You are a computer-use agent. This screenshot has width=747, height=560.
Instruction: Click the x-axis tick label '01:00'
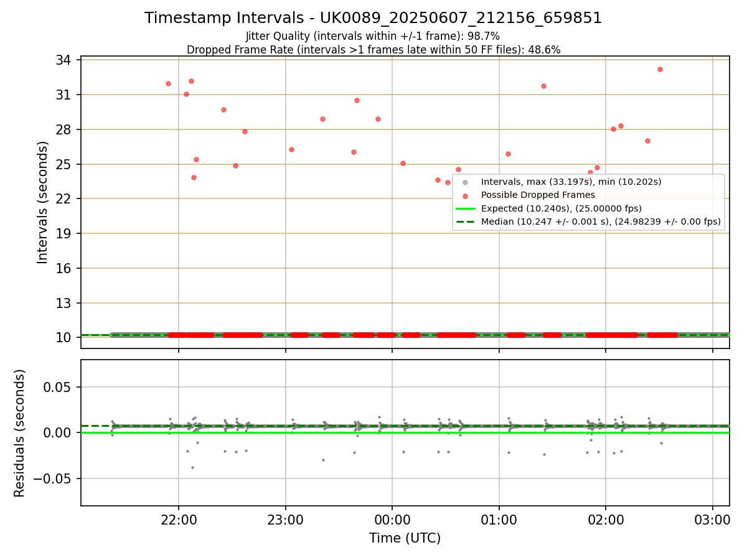[x=499, y=520]
